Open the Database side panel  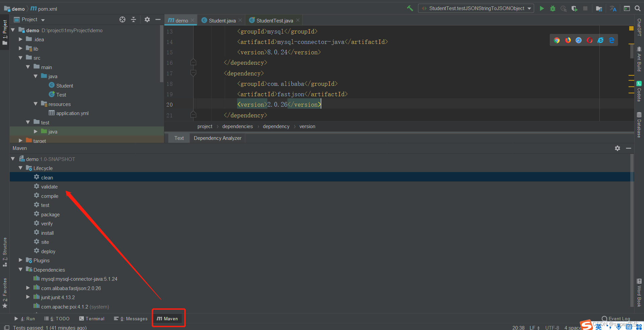pyautogui.click(x=639, y=125)
